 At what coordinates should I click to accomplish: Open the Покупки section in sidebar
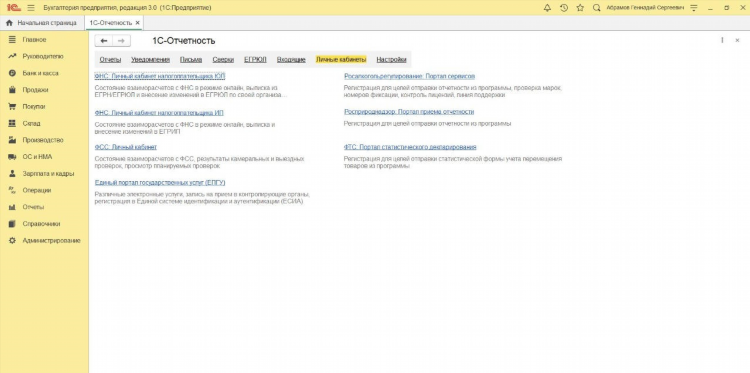click(x=34, y=107)
